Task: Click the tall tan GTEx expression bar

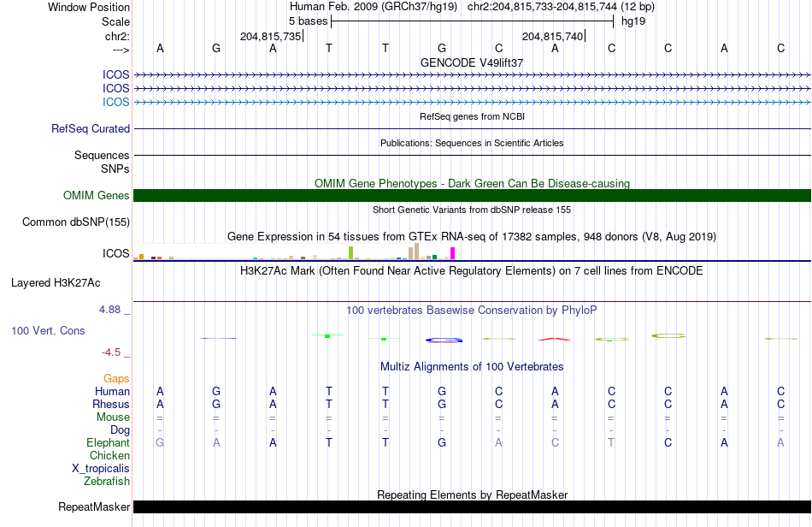Action: 416,252
